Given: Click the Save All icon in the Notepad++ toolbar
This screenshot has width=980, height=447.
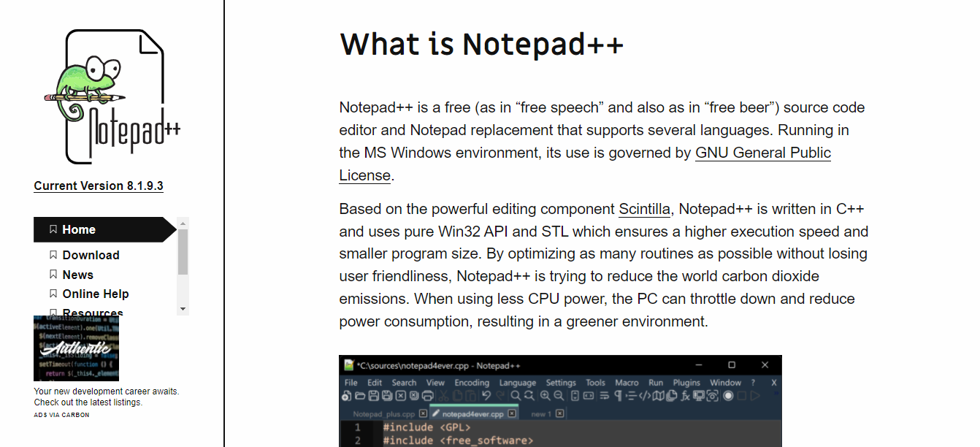Looking at the screenshot, I should 387,396.
